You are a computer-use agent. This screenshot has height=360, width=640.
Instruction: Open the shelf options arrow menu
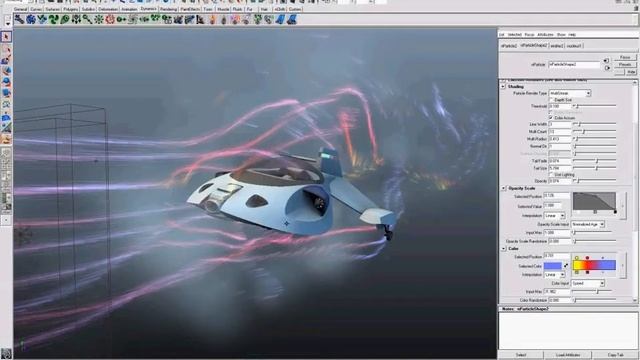[x=7, y=24]
